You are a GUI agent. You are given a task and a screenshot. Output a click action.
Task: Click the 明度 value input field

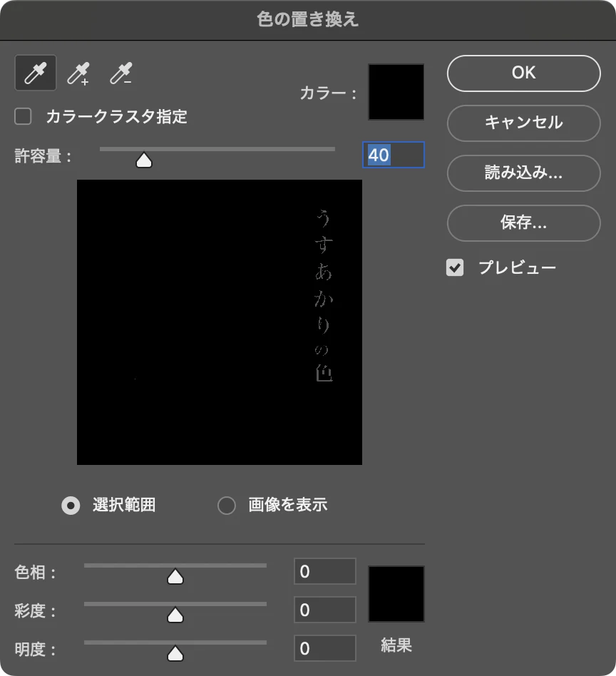tap(325, 648)
